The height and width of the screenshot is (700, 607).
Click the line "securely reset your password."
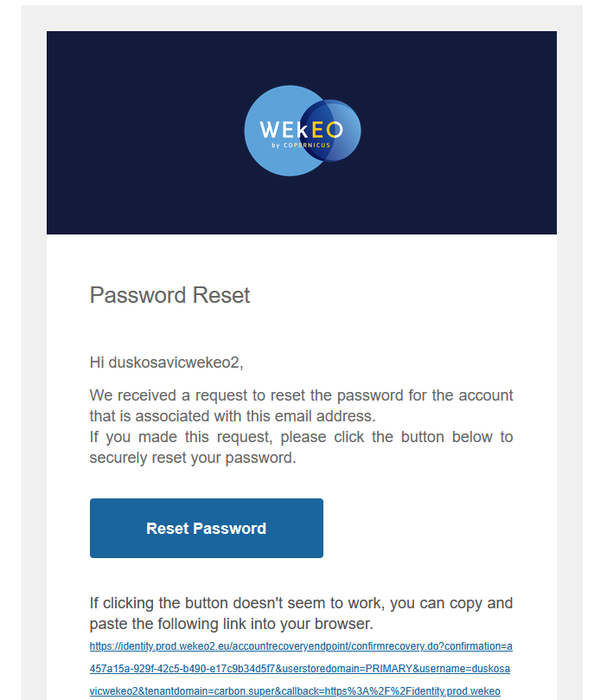pos(193,458)
